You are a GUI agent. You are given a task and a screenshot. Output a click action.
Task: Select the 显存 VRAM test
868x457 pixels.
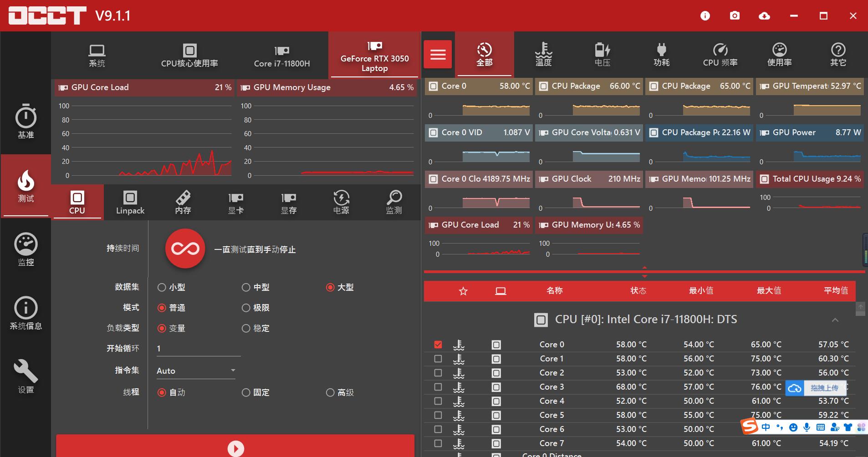click(289, 203)
